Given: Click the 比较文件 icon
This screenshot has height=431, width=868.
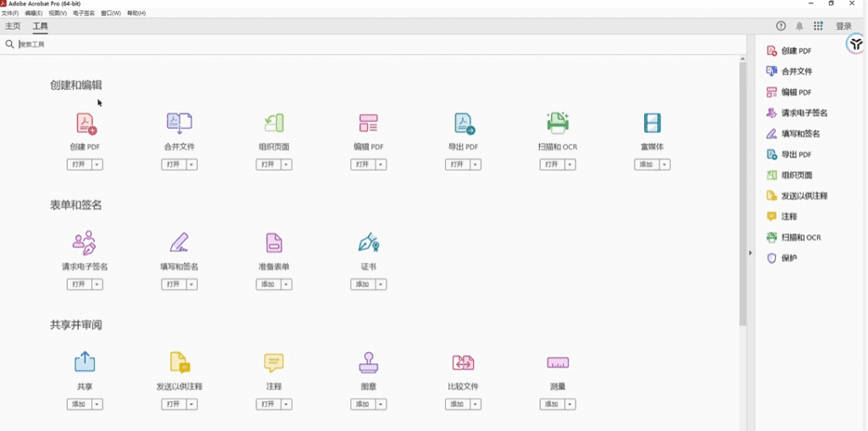Looking at the screenshot, I should [463, 363].
